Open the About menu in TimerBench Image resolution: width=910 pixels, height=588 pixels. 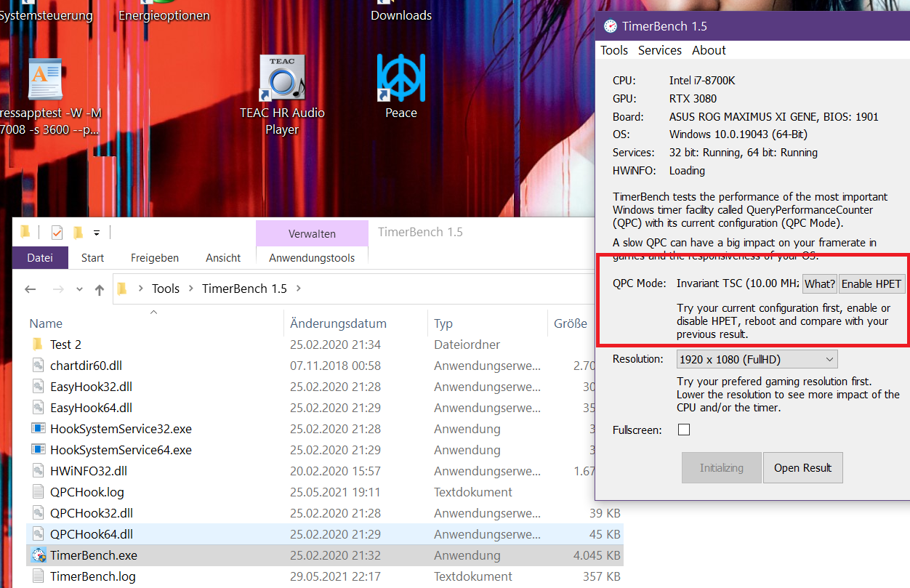click(x=709, y=50)
